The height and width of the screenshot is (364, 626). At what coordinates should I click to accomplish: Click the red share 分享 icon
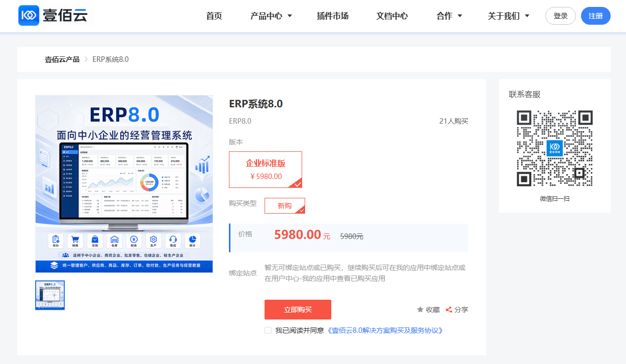[449, 310]
